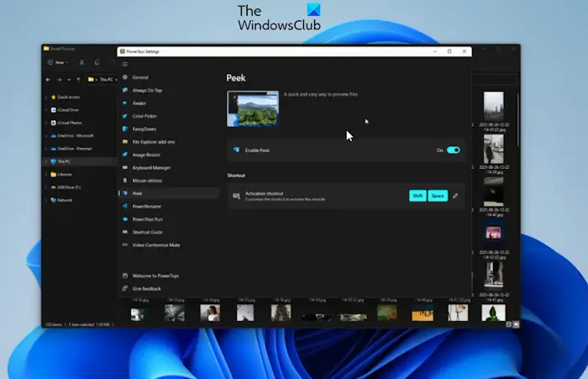Image resolution: width=588 pixels, height=379 pixels.
Task: Click the copy icon in File Explorer toolbar
Action: click(97, 62)
